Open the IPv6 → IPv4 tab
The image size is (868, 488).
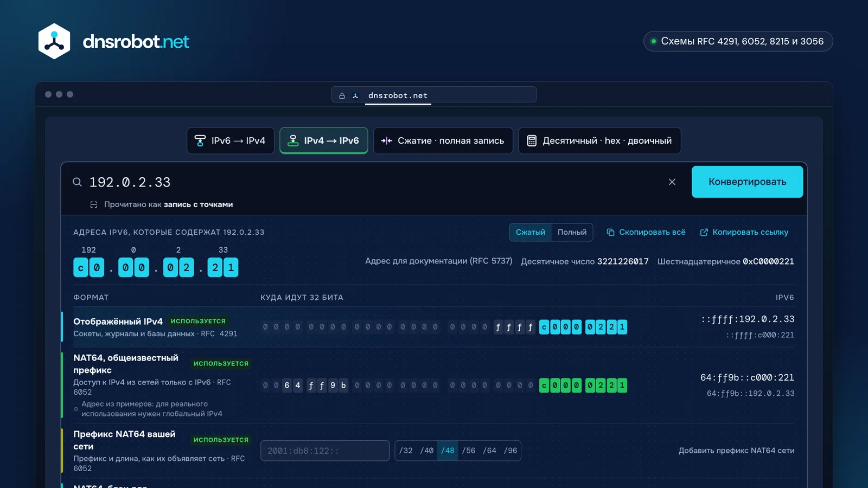pos(231,140)
